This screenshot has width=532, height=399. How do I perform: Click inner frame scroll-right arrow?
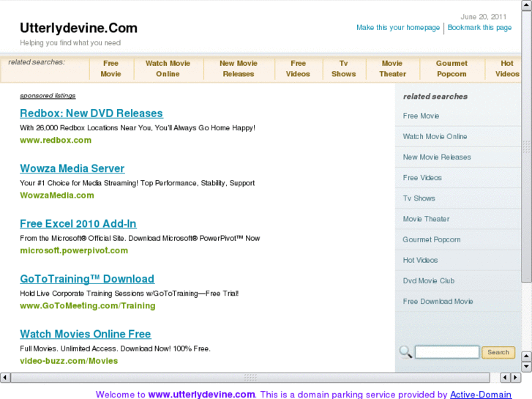pyautogui.click(x=516, y=377)
